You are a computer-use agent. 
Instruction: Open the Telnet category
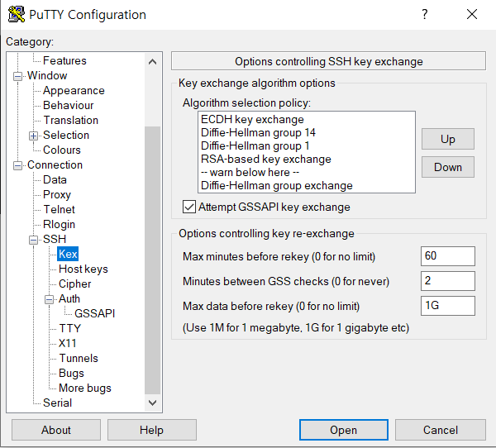coord(59,209)
